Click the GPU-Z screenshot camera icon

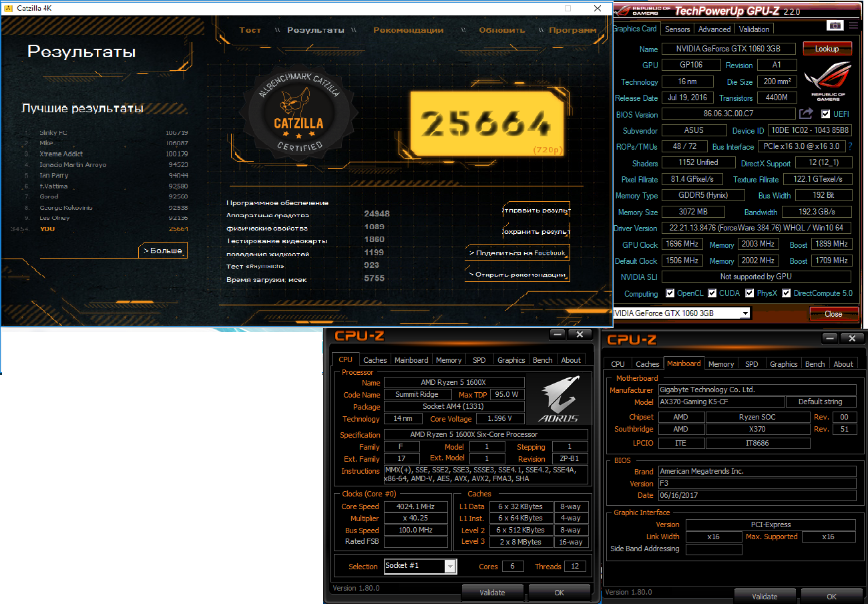[835, 25]
